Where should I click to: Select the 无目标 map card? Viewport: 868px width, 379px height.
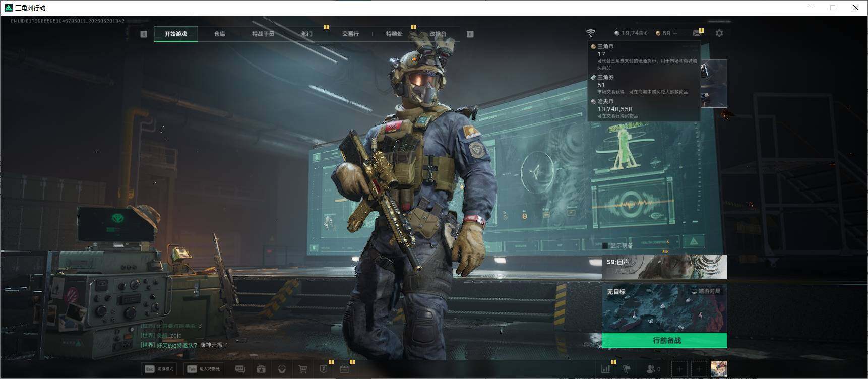tap(664, 308)
